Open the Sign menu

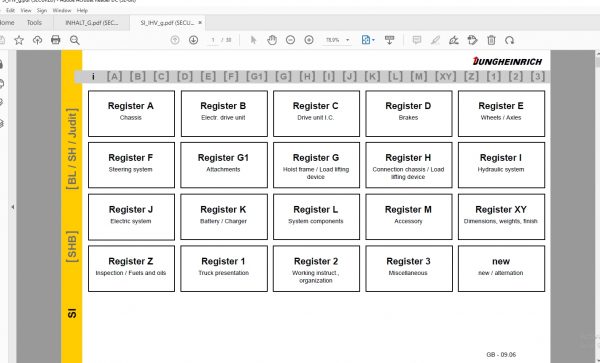(42, 10)
